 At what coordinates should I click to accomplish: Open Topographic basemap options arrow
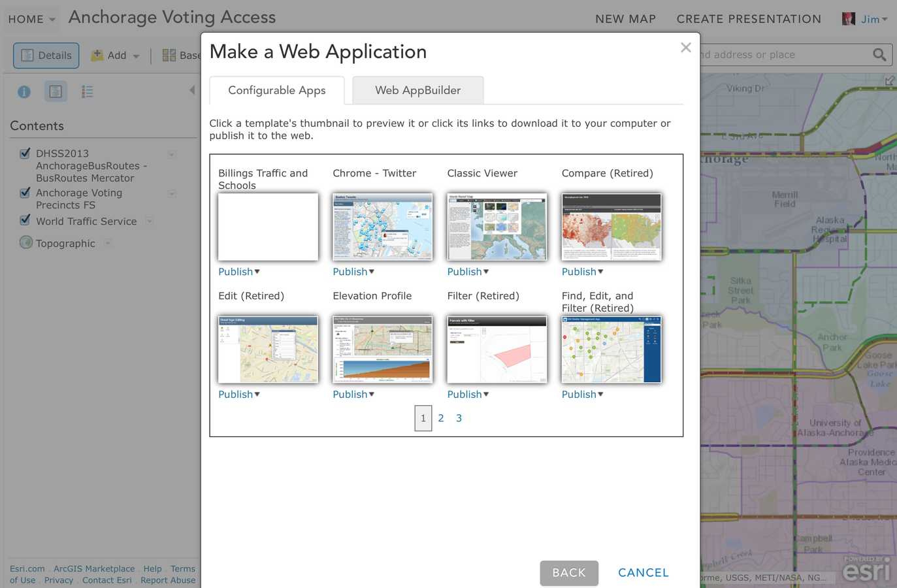(x=108, y=244)
